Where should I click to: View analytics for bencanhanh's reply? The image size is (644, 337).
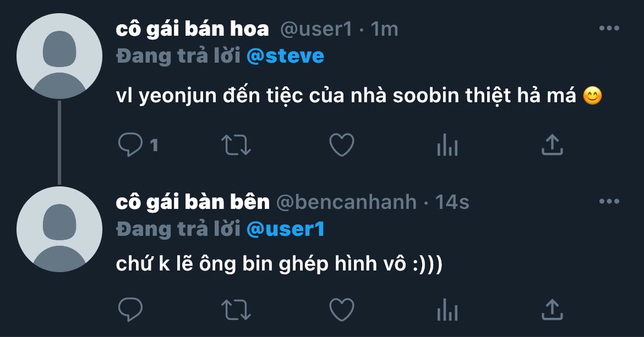pyautogui.click(x=447, y=310)
